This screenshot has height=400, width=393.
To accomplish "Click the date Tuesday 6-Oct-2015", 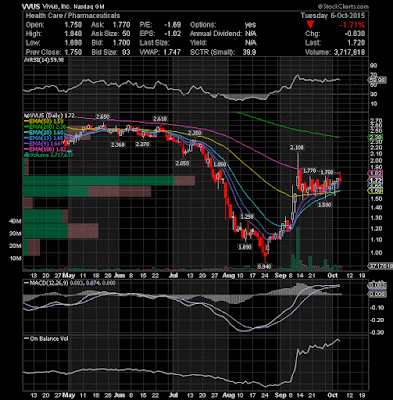I will pyautogui.click(x=333, y=16).
